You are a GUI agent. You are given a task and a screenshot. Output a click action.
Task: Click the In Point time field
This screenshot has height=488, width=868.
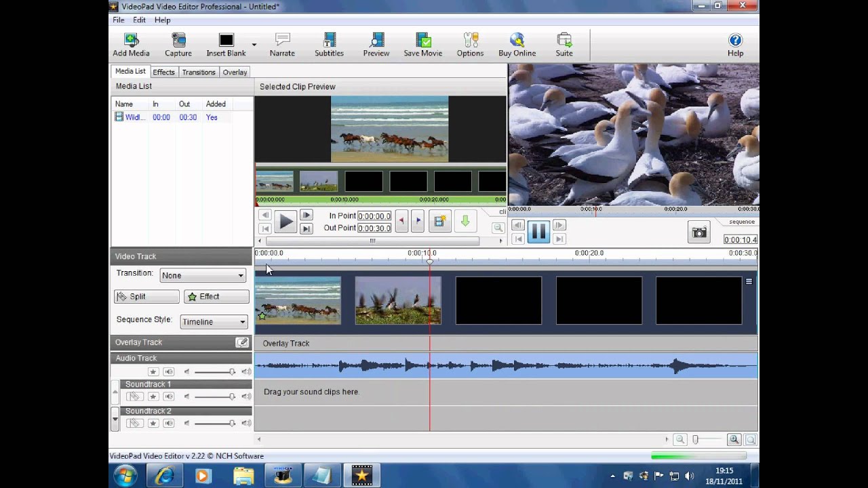374,216
